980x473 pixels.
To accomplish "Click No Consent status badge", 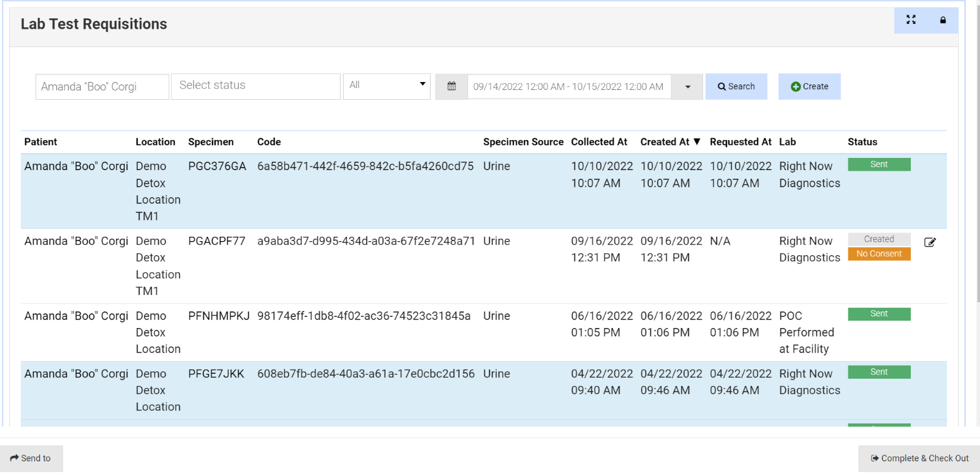I will point(878,254).
